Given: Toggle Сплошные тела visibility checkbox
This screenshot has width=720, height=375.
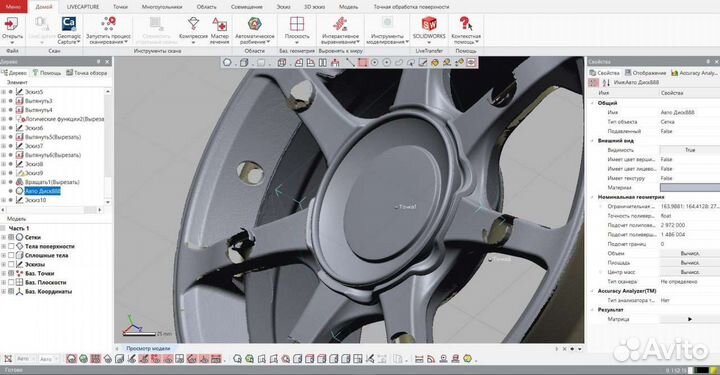Looking at the screenshot, I should [x=11, y=255].
